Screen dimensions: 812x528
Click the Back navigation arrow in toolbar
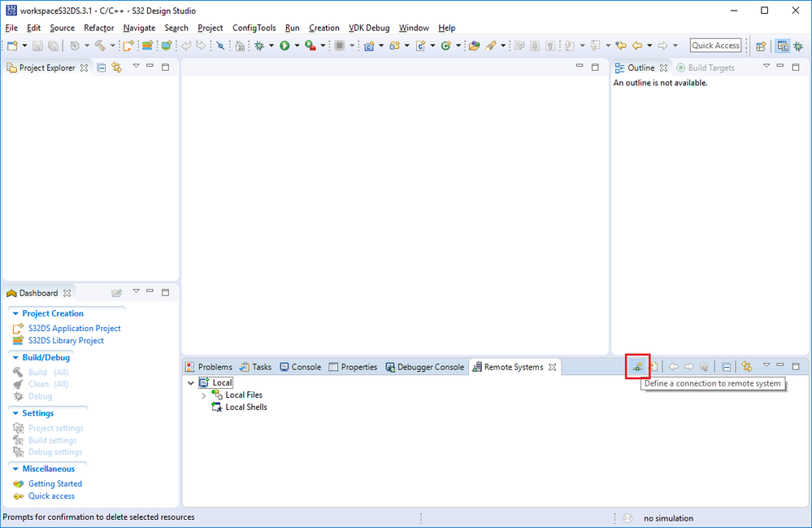[637, 46]
